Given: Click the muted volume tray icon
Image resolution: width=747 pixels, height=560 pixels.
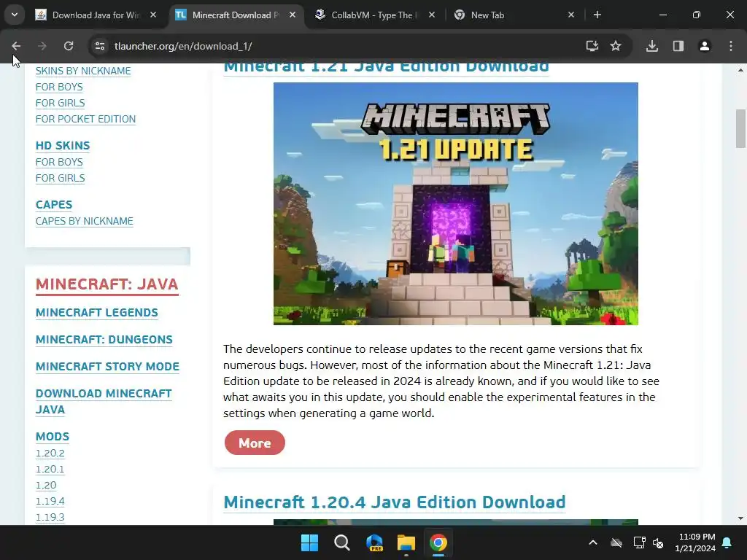Looking at the screenshot, I should point(659,542).
